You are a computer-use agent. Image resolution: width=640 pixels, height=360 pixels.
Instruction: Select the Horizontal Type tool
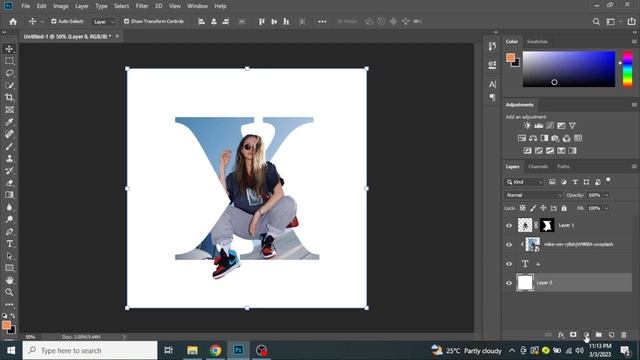click(9, 244)
